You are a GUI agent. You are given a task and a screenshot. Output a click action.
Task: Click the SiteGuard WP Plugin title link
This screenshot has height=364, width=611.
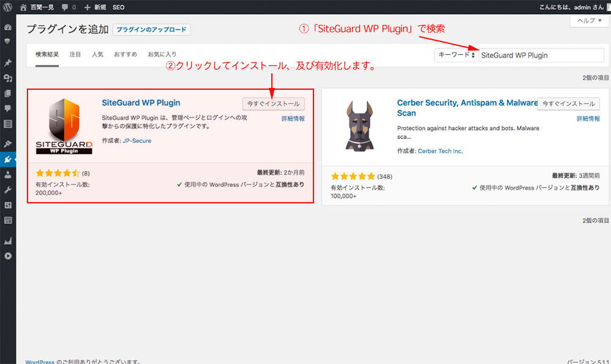[141, 103]
